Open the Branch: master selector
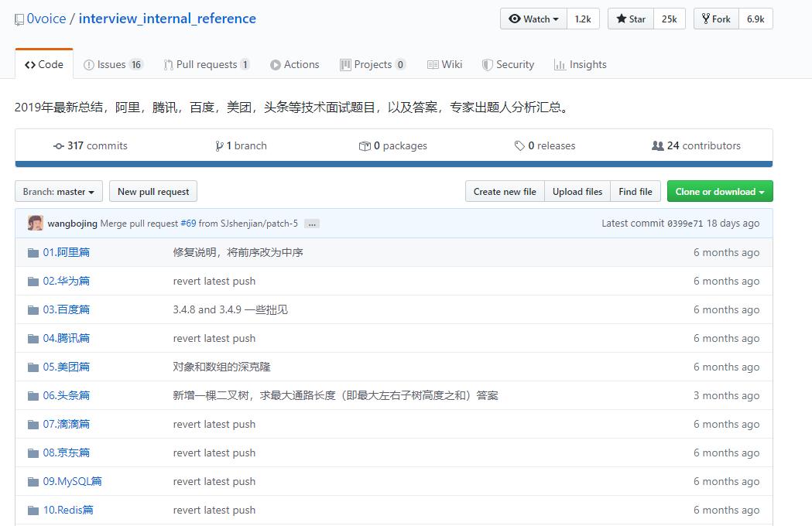Viewport: 812px width, 526px height. tap(58, 191)
